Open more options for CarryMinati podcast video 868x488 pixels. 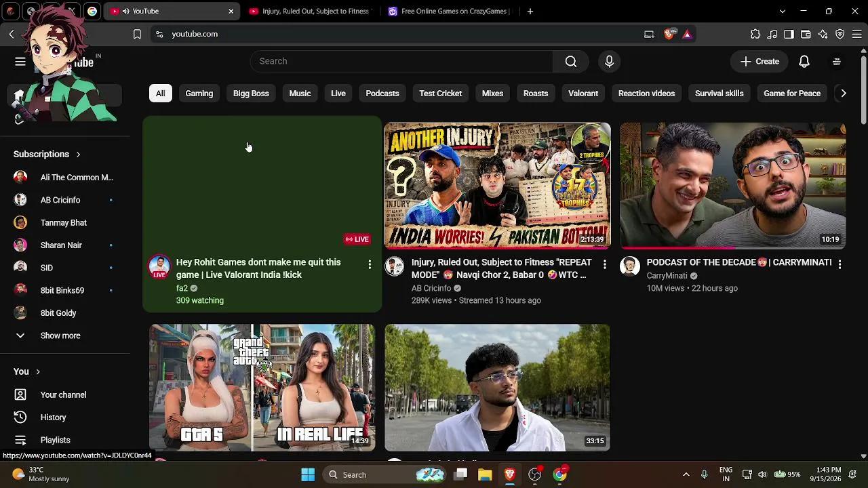pyautogui.click(x=840, y=264)
